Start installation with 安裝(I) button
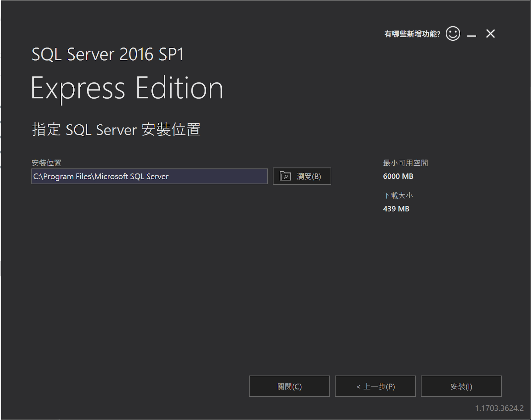531x420 pixels. click(461, 386)
